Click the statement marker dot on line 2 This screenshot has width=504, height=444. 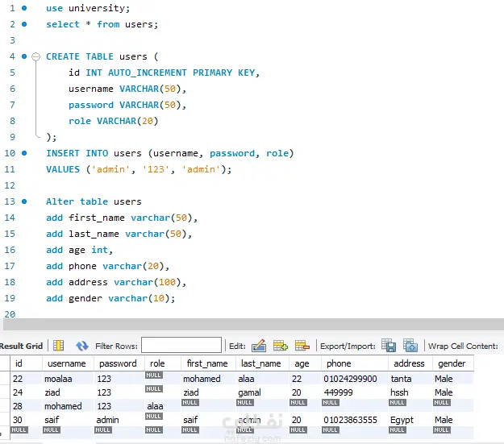coord(24,24)
